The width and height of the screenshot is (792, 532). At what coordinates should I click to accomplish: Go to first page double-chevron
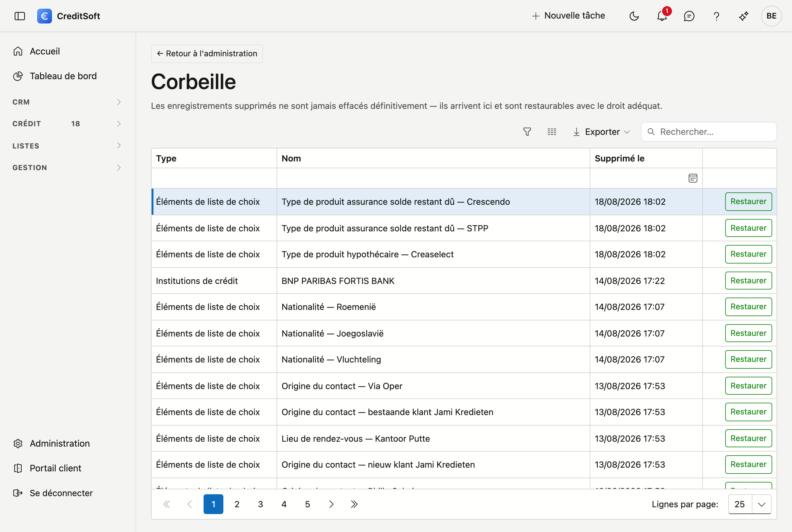tap(166, 504)
